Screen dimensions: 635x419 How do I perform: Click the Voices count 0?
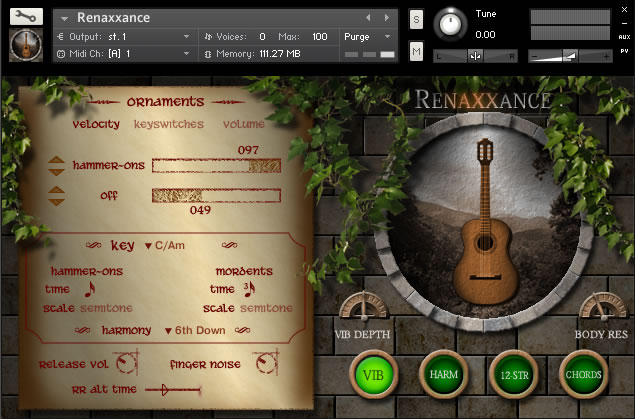[x=262, y=37]
